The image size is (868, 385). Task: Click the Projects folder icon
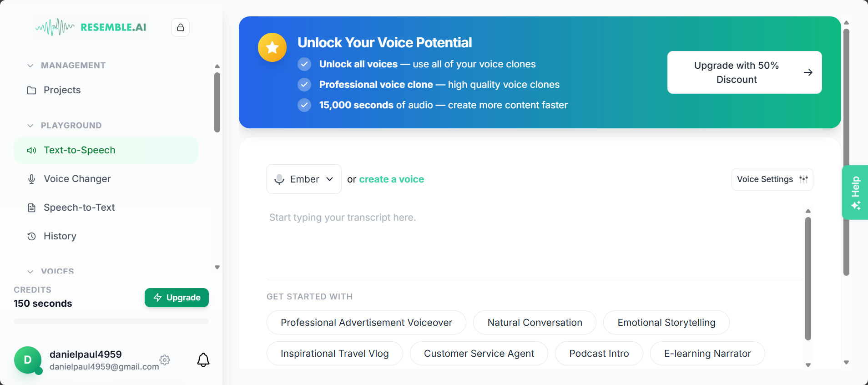click(x=31, y=90)
